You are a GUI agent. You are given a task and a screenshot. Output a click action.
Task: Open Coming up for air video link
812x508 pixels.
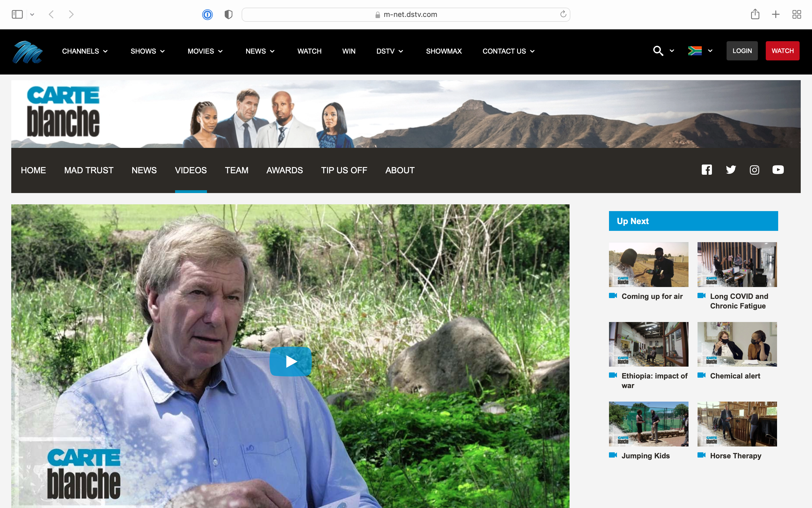pos(652,296)
